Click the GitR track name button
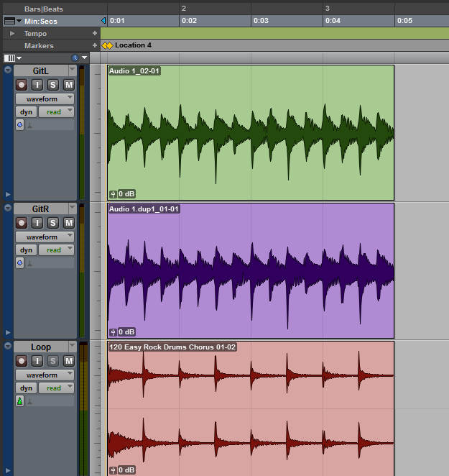 coord(41,209)
